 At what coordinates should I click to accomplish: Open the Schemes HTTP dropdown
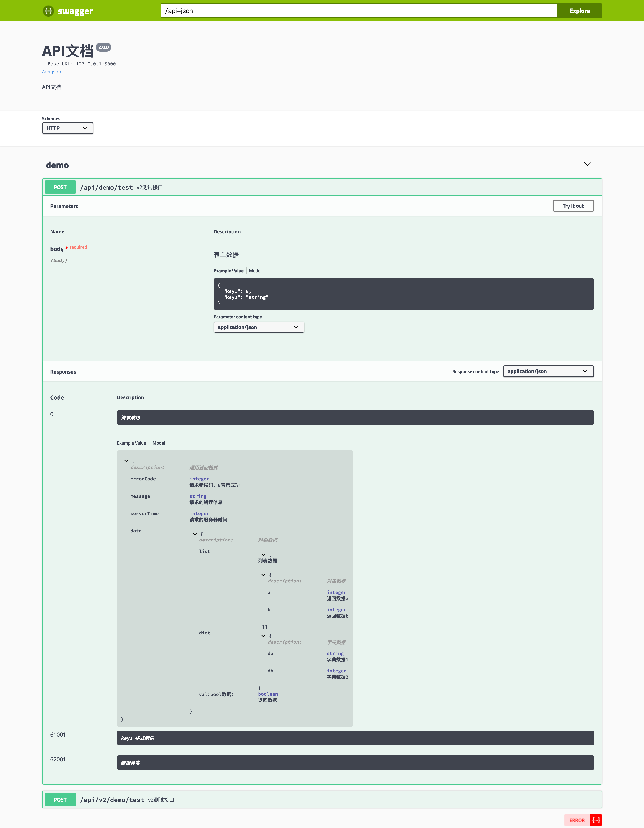click(x=67, y=128)
